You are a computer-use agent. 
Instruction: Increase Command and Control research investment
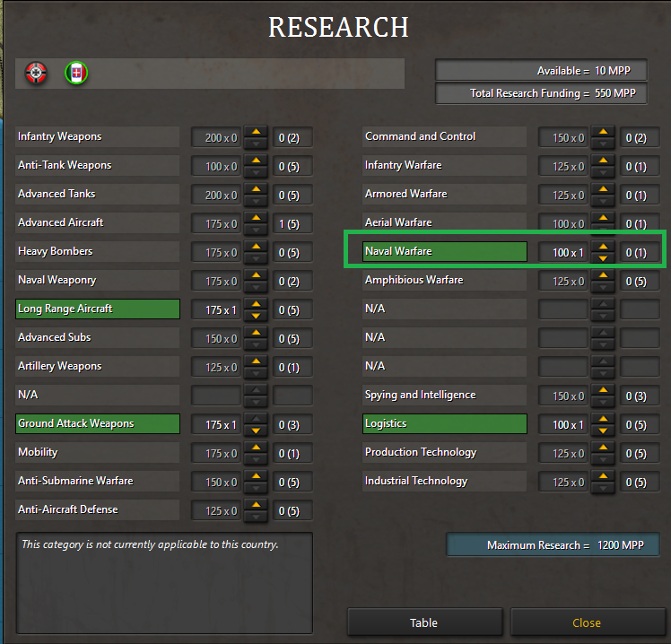pyautogui.click(x=604, y=132)
